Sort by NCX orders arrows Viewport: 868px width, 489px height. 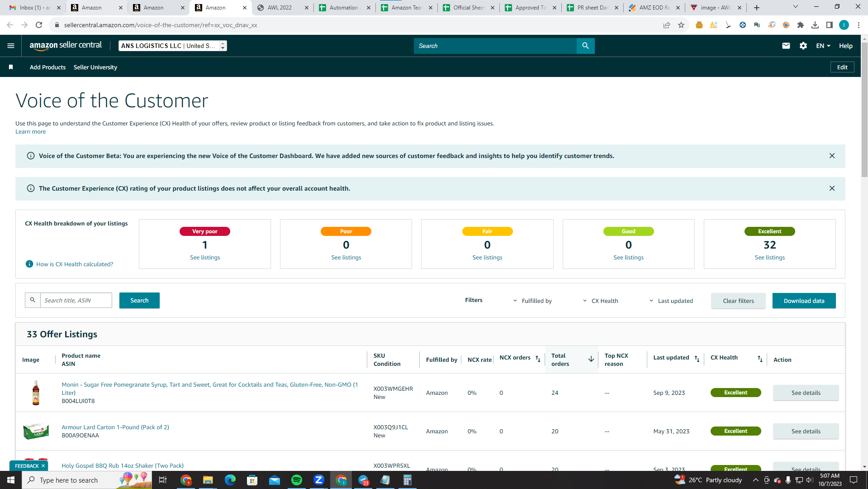(x=538, y=359)
